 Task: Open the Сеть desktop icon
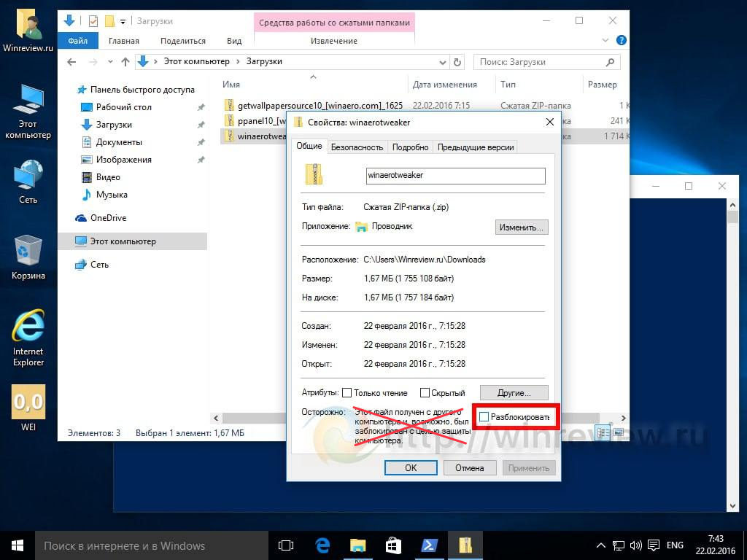(28, 182)
